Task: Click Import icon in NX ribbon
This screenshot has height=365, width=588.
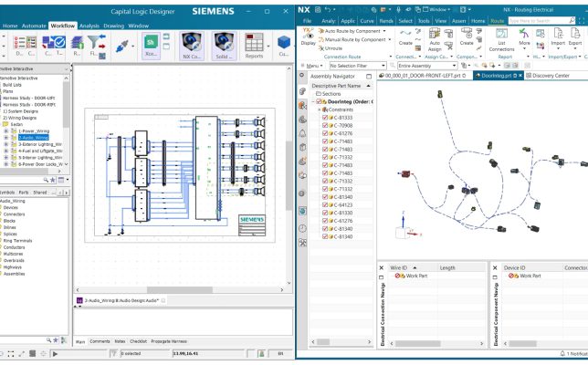Action: point(558,36)
